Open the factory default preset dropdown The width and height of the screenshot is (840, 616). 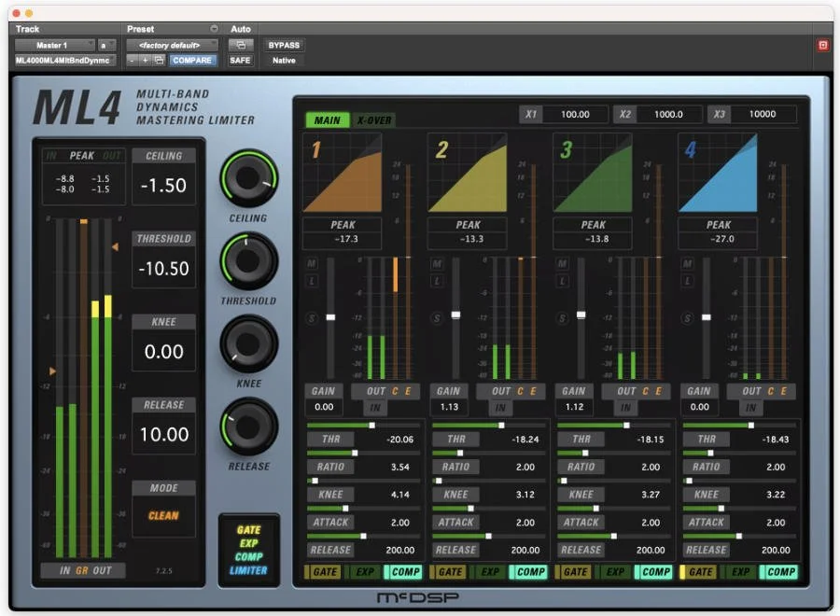tap(172, 45)
